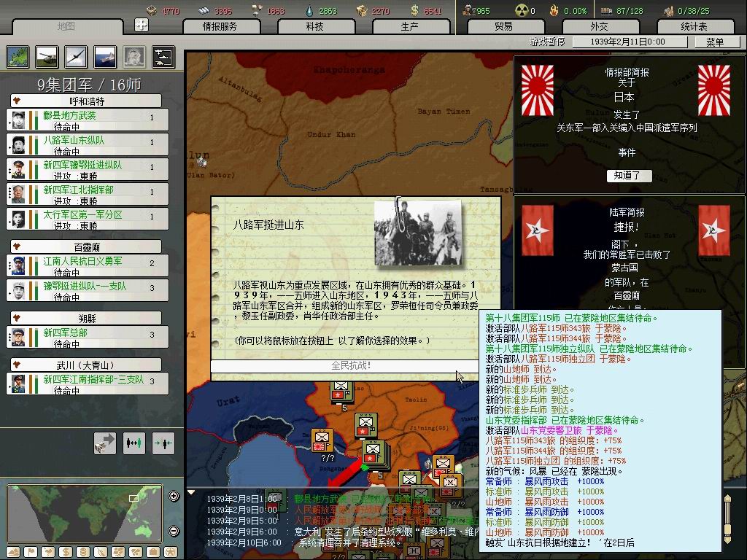The width and height of the screenshot is (747, 560).
Task: Click the reorganize units swap icon
Action: [133, 443]
